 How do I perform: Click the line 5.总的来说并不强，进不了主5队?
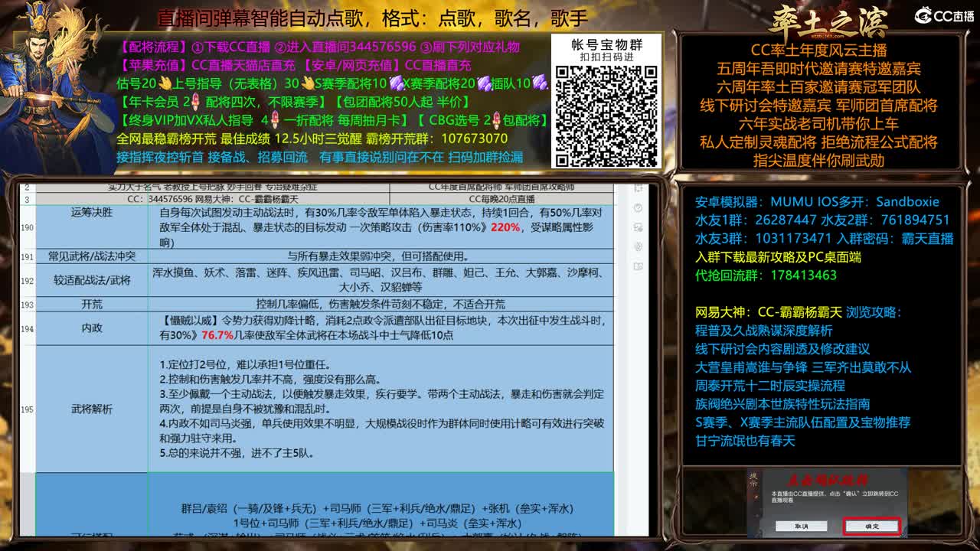point(237,452)
